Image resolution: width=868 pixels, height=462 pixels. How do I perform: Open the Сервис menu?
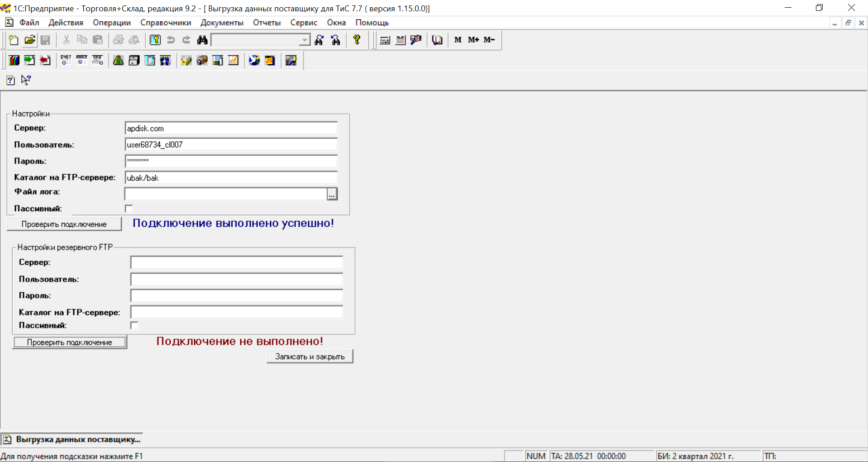[304, 23]
